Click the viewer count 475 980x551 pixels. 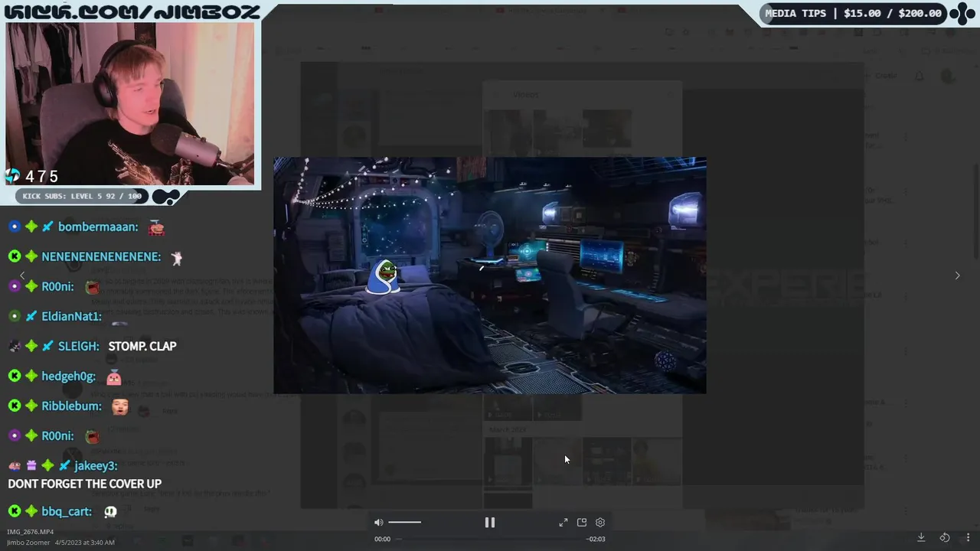(x=42, y=177)
